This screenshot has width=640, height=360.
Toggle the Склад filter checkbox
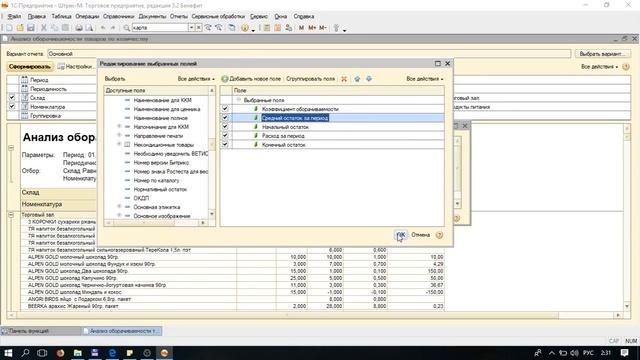pos(12,98)
